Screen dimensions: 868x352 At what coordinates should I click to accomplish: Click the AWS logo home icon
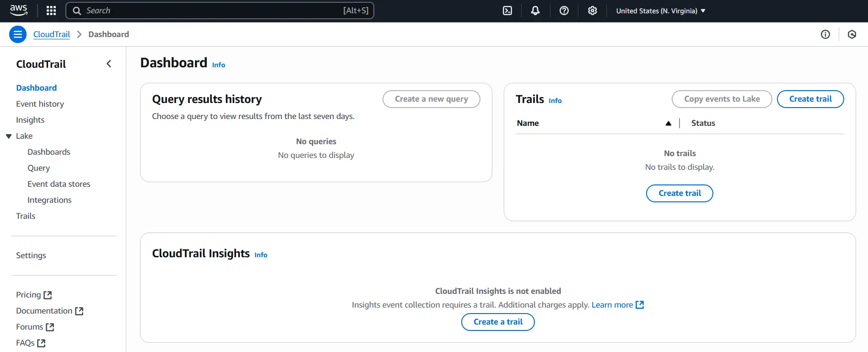(x=19, y=10)
